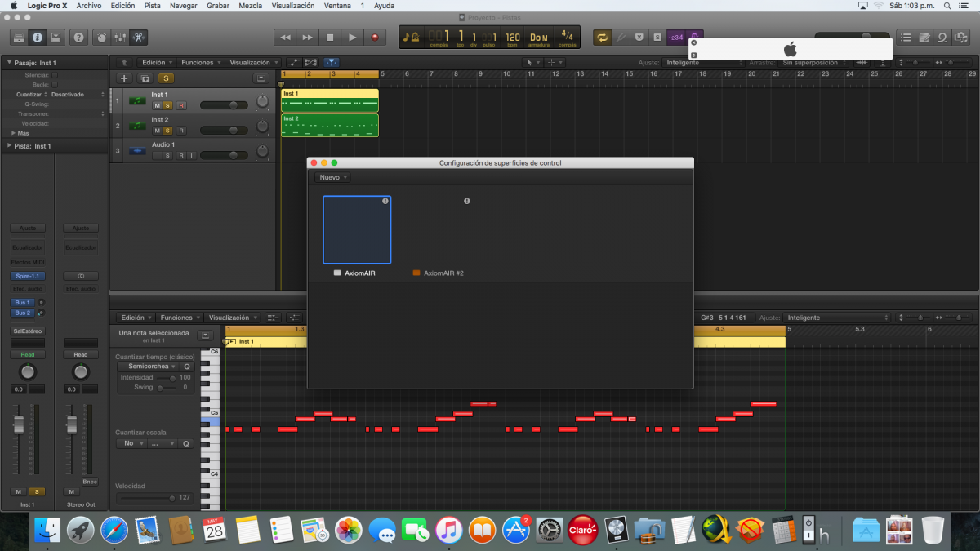Mute the Inst 2 track
This screenshot has height=551, width=980.
point(157,130)
